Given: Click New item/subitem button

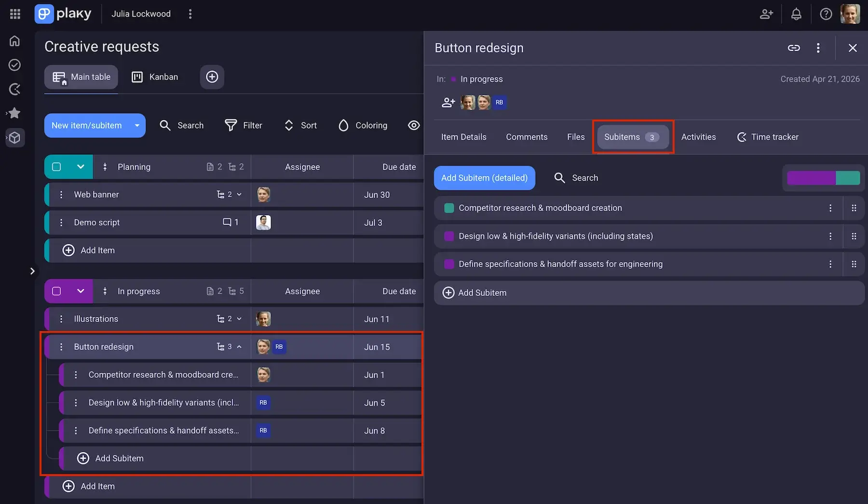Looking at the screenshot, I should [x=87, y=125].
